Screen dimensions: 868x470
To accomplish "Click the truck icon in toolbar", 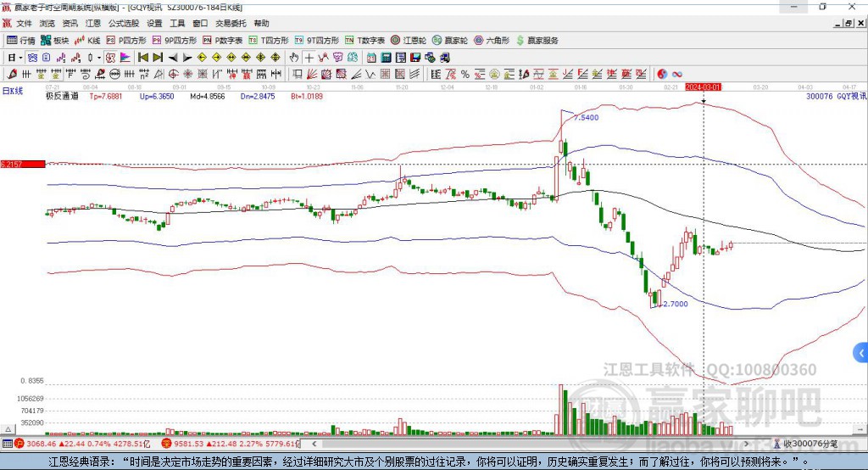I will pos(444,58).
